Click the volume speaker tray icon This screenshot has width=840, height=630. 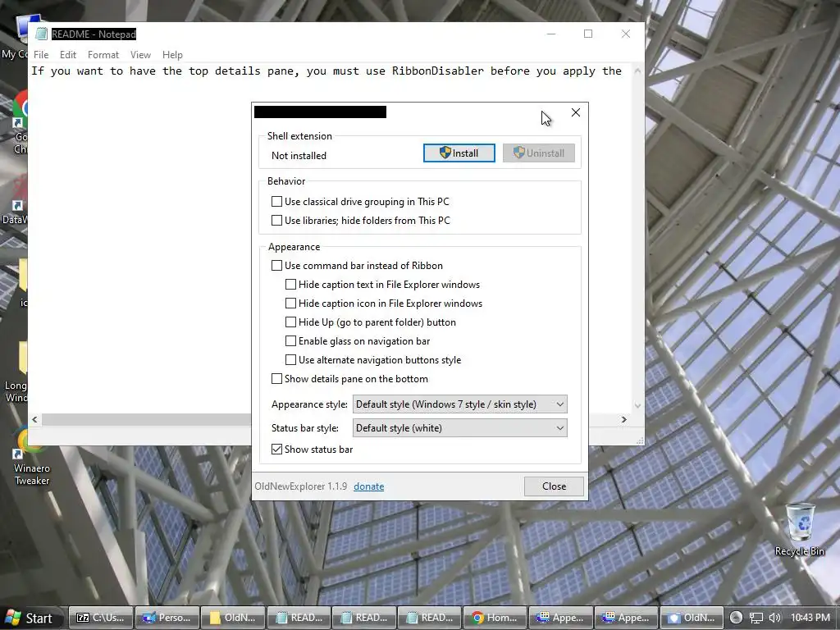774,619
